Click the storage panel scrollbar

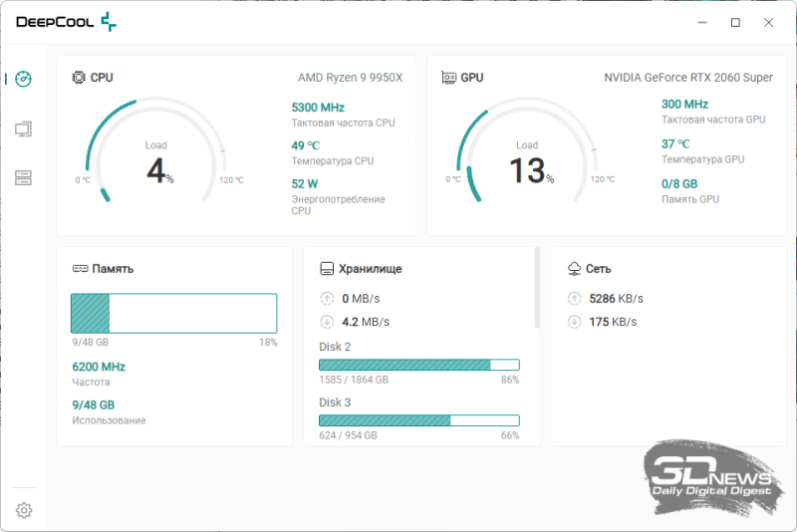(537, 288)
